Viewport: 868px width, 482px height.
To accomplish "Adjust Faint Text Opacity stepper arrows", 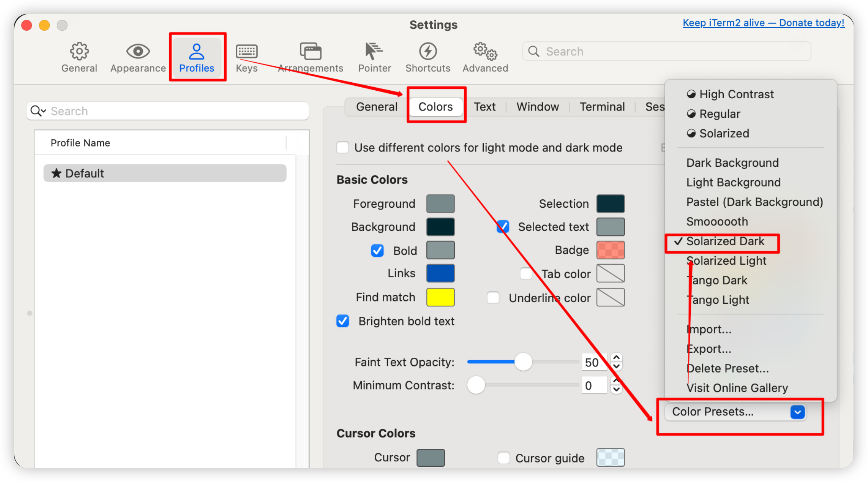I will tap(616, 361).
